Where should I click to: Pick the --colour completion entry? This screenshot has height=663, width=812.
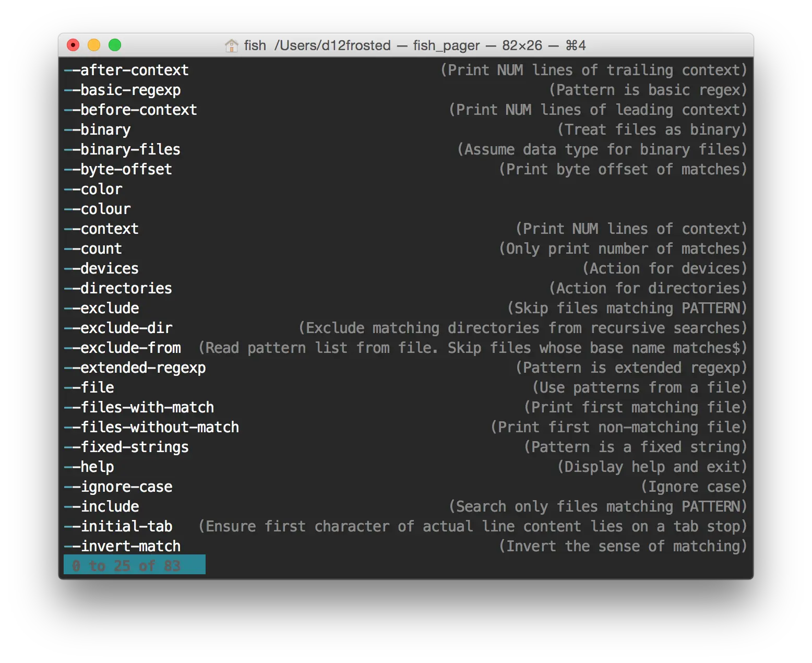coord(98,209)
